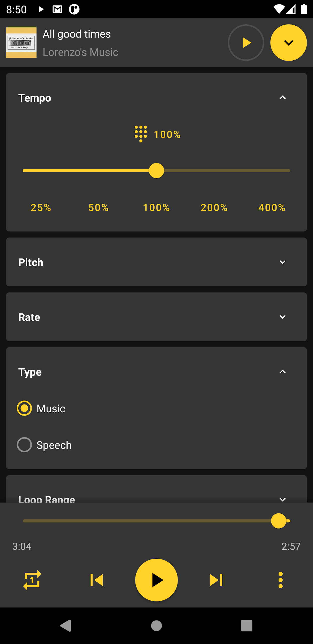Click the tempo slider handle
The image size is (313, 644).
tap(156, 171)
